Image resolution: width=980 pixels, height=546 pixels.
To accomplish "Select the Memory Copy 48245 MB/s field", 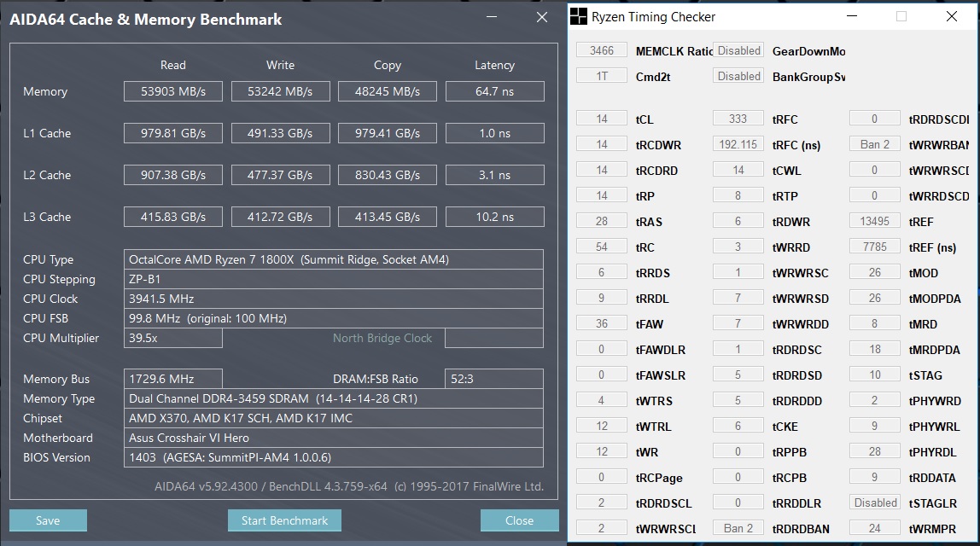I will pyautogui.click(x=388, y=91).
